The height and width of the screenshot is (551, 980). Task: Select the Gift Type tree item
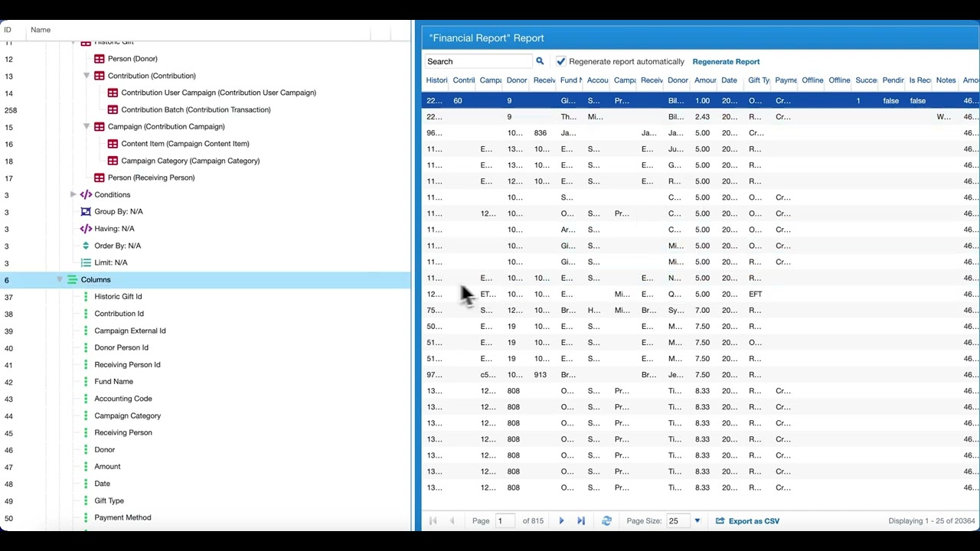[109, 501]
